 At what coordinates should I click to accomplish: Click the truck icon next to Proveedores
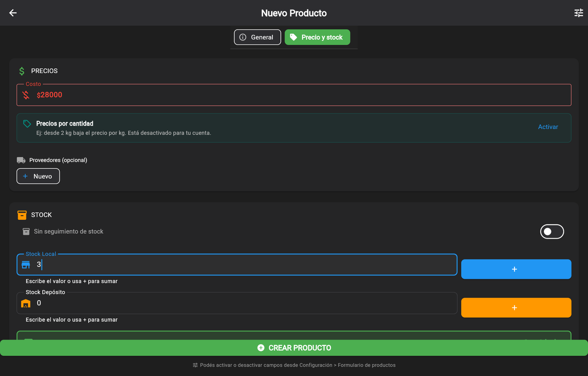click(x=21, y=160)
